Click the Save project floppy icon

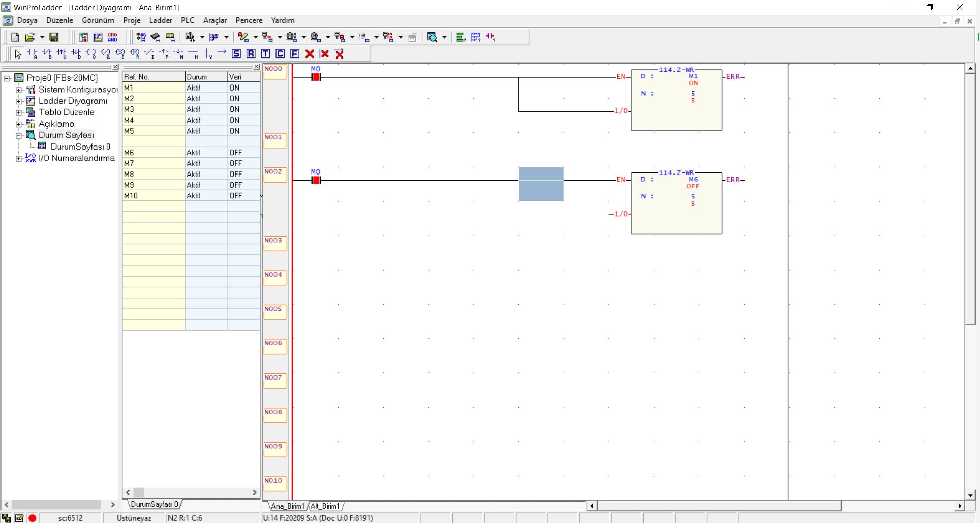[x=54, y=37]
